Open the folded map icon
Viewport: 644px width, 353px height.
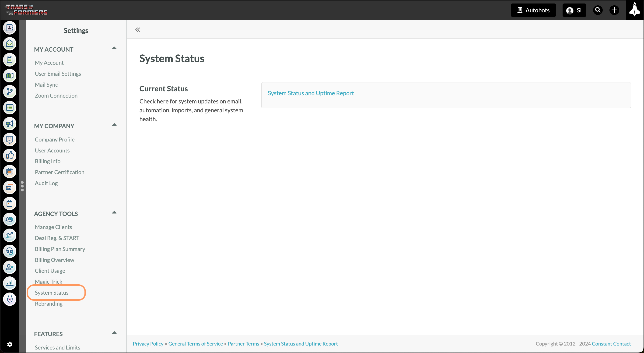pyautogui.click(x=10, y=76)
